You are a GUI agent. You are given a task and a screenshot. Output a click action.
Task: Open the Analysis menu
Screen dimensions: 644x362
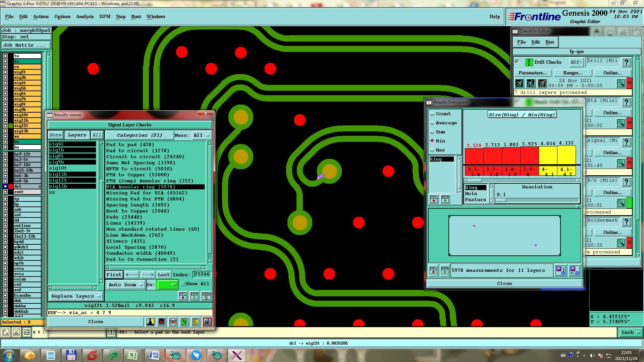click(85, 16)
